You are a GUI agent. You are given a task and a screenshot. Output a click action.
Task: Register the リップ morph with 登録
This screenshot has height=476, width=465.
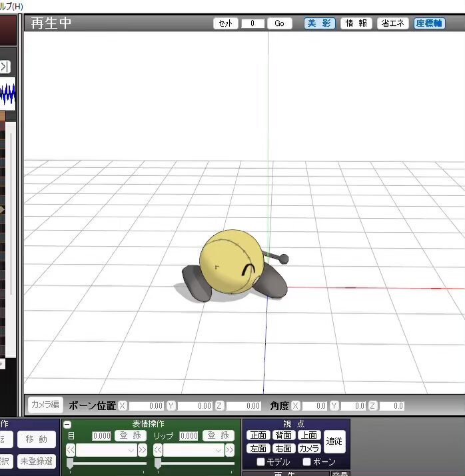coord(218,435)
